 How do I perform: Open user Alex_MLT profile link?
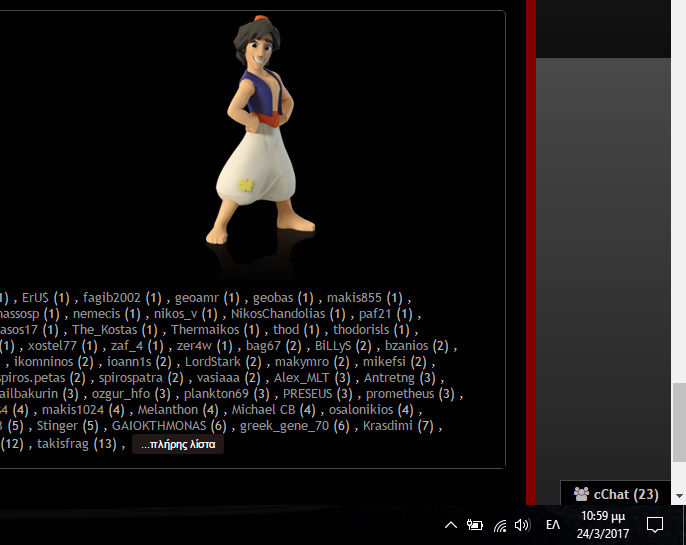pyautogui.click(x=301, y=378)
